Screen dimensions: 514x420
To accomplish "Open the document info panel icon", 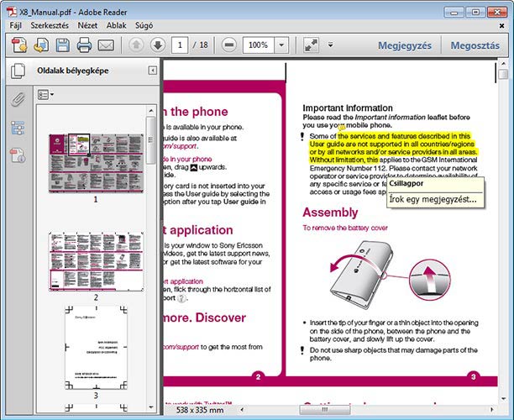I will point(18,155).
